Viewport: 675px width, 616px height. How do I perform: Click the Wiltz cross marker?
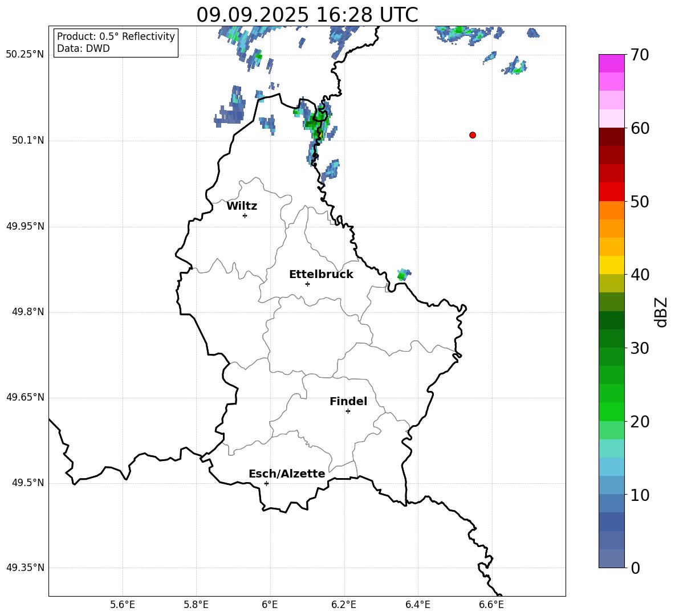pos(245,215)
